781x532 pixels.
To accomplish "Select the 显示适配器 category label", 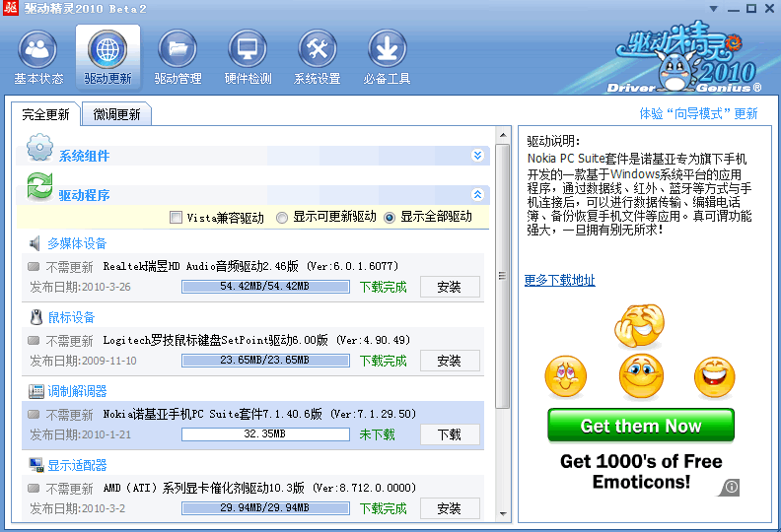I will 77,465.
